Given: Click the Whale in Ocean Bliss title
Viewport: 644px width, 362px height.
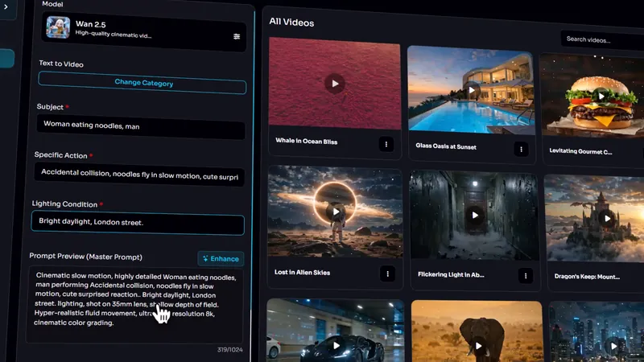Looking at the screenshot, I should point(307,142).
